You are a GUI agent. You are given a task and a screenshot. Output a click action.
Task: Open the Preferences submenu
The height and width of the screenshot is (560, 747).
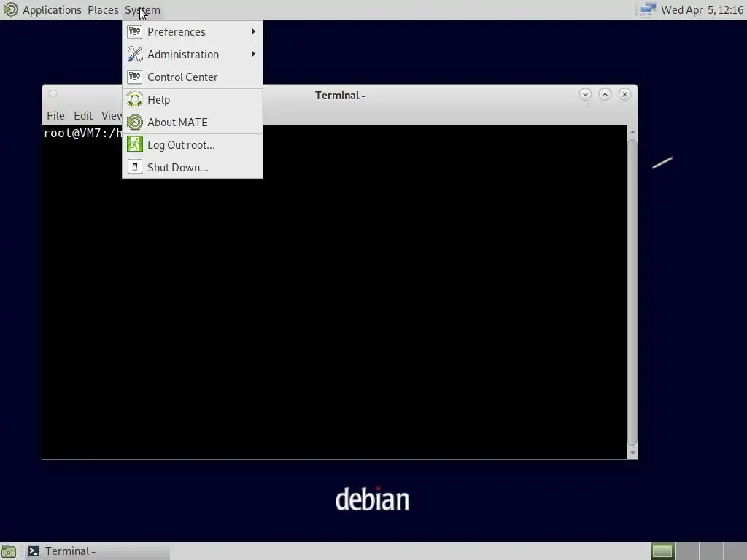pyautogui.click(x=193, y=32)
